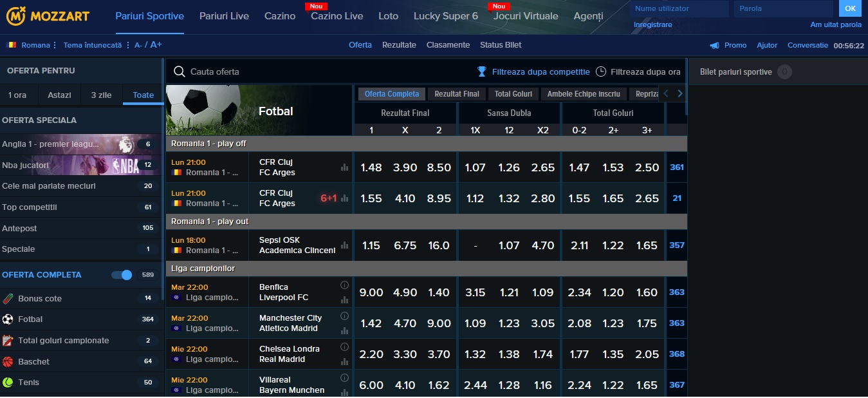
Task: Increase font size with A+
Action: point(156,44)
